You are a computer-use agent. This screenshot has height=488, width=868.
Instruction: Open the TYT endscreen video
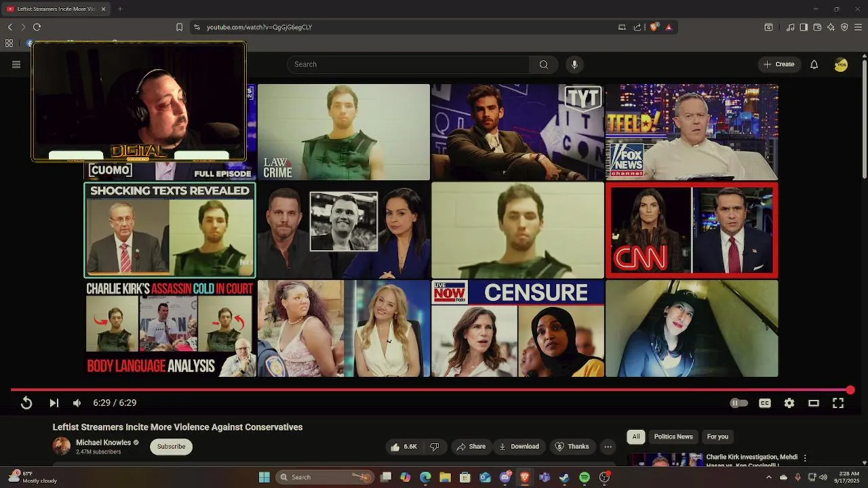pyautogui.click(x=517, y=132)
